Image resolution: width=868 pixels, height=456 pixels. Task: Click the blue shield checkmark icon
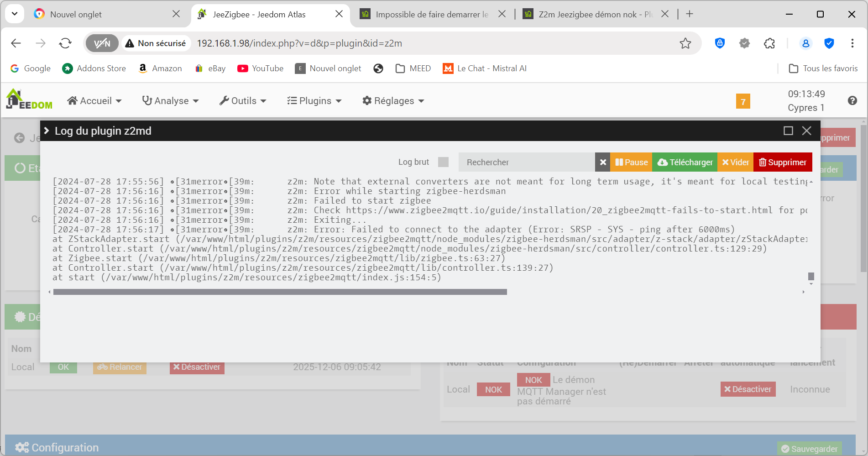(829, 43)
